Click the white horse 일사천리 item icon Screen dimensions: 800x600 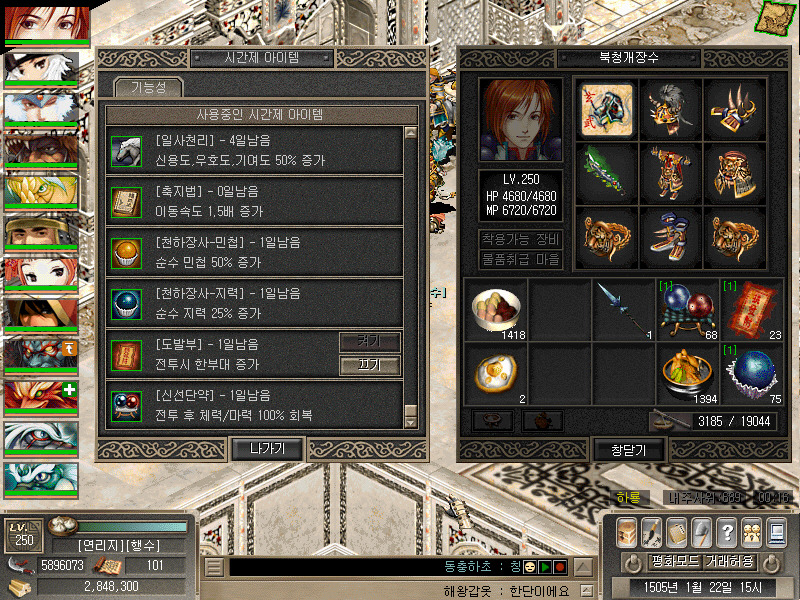point(126,151)
